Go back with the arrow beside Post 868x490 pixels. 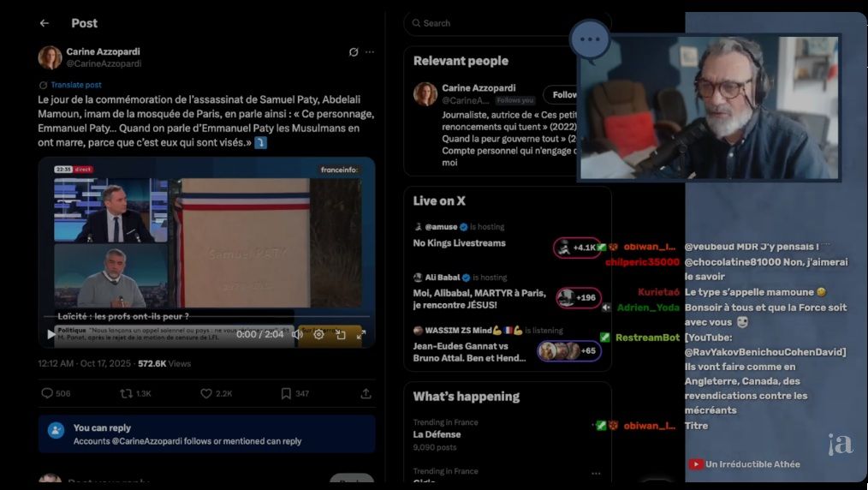pos(45,23)
